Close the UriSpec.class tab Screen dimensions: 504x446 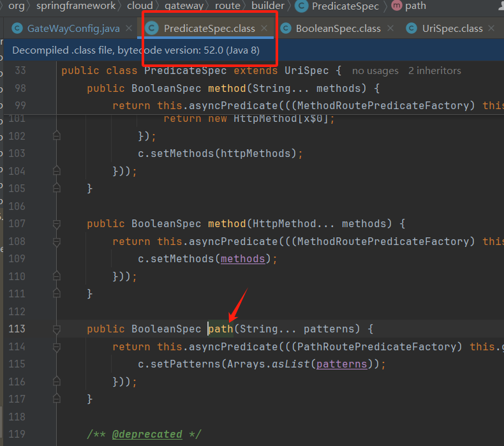[x=491, y=28]
